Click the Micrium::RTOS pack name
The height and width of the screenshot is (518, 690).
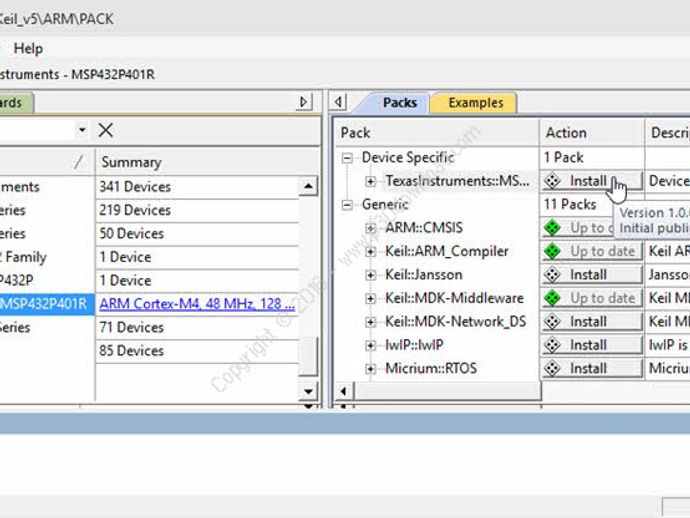coord(431,368)
